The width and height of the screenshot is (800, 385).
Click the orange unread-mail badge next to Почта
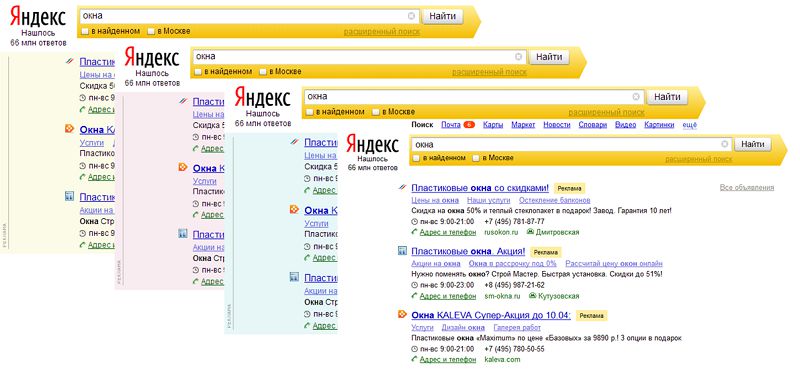click(x=469, y=125)
